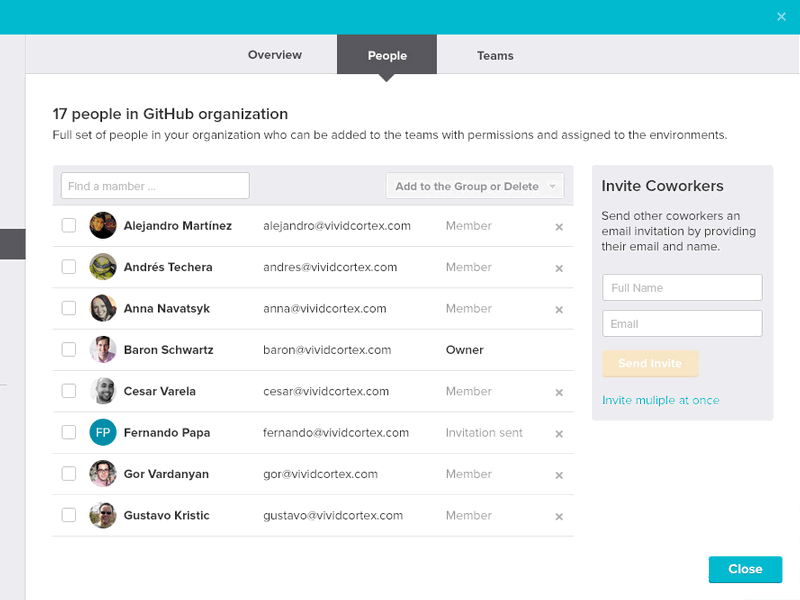Open the Overview tab
Image resolution: width=800 pixels, height=600 pixels.
tap(275, 55)
